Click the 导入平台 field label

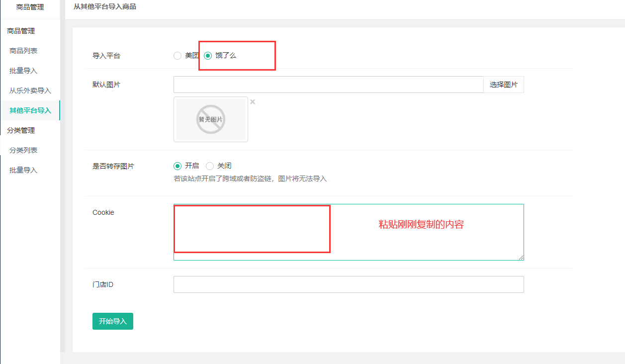click(x=106, y=56)
